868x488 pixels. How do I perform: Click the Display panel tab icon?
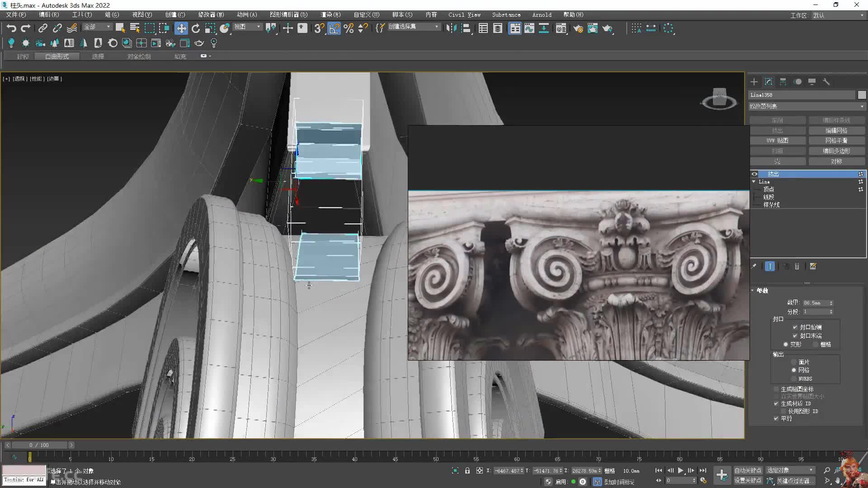pos(812,82)
